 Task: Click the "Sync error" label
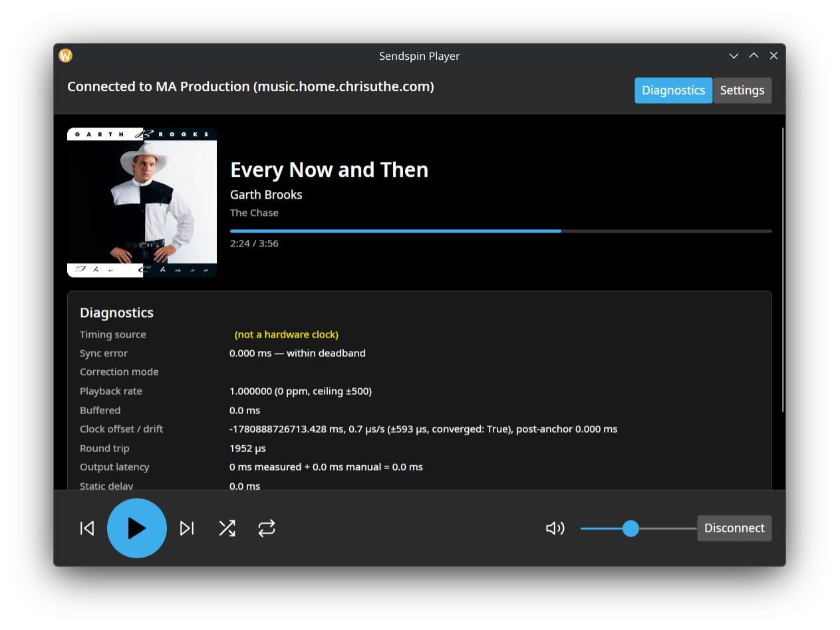click(104, 353)
